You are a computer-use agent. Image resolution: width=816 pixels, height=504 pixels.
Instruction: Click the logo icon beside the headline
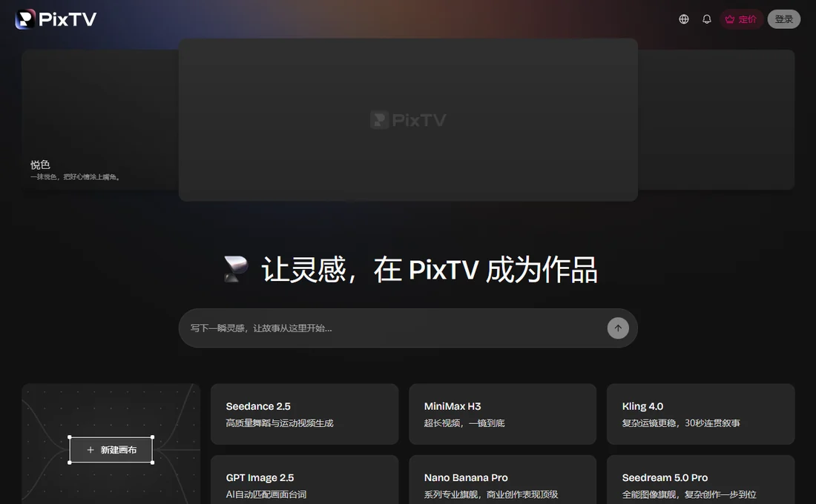236,269
